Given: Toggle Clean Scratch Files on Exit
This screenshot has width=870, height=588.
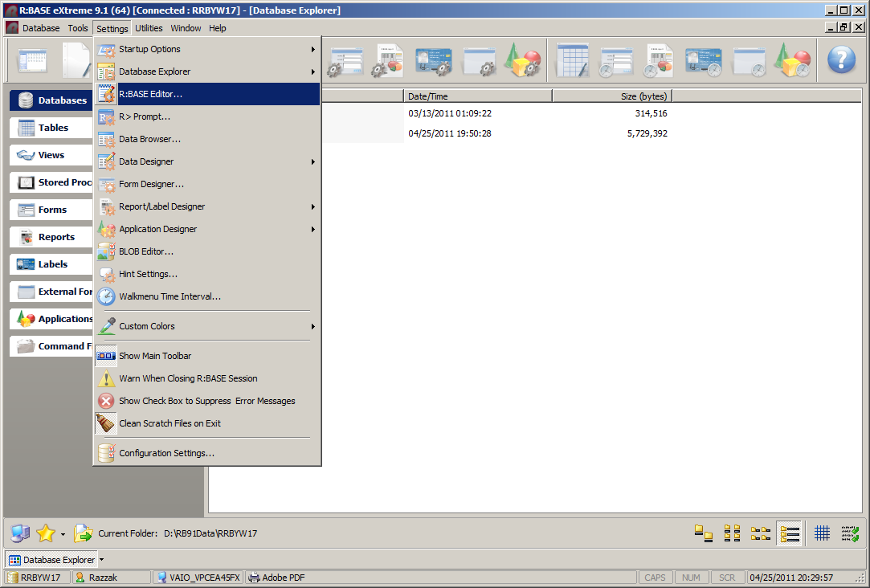Looking at the screenshot, I should tap(170, 423).
